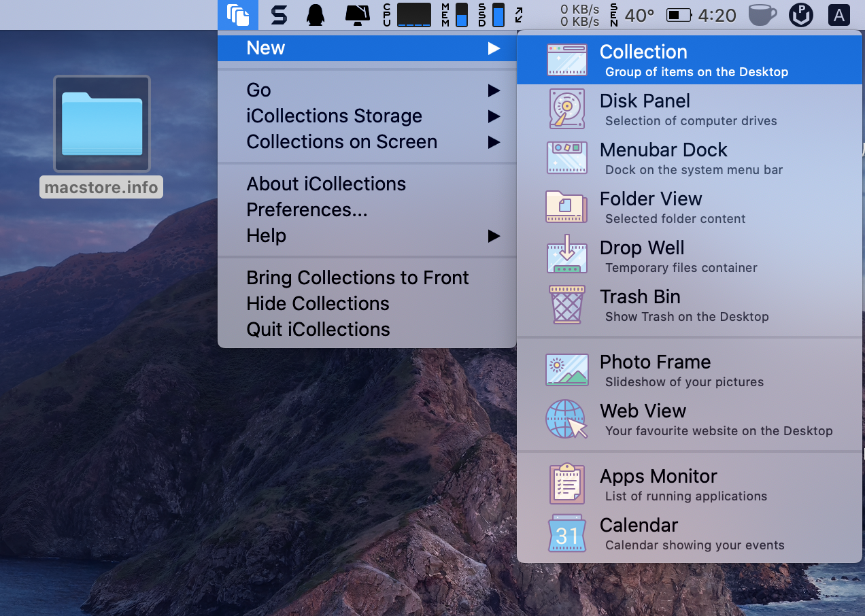Expand the Go submenu arrow
This screenshot has height=616, width=865.
click(494, 90)
